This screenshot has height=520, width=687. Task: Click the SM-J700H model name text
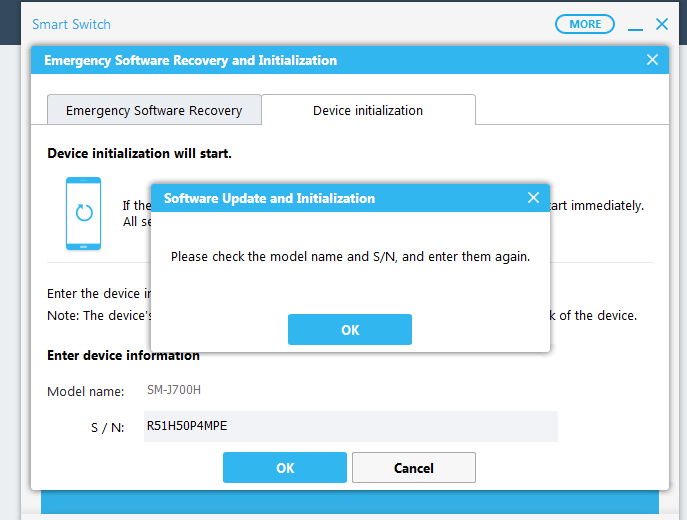point(174,390)
